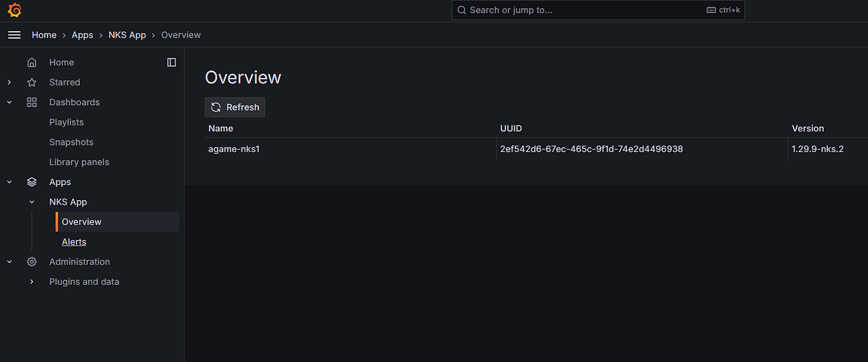The width and height of the screenshot is (868, 362).
Task: Go to Apps breadcrumb link
Action: pyautogui.click(x=83, y=35)
